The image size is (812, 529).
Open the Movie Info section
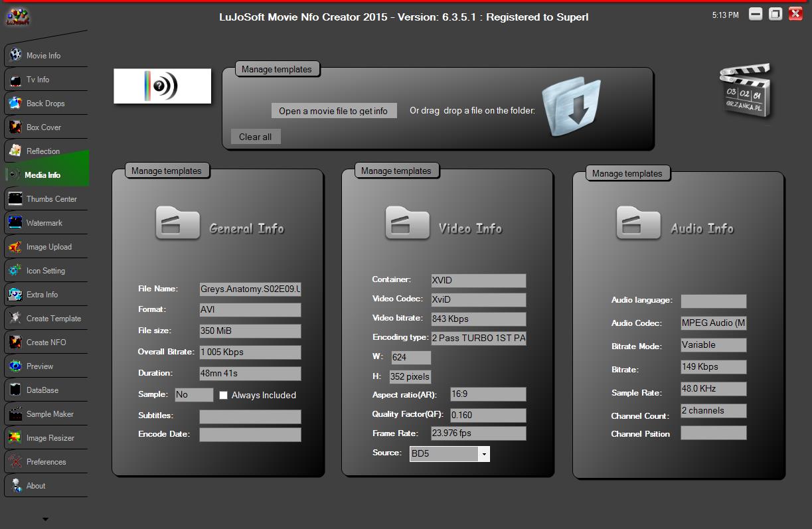46,55
